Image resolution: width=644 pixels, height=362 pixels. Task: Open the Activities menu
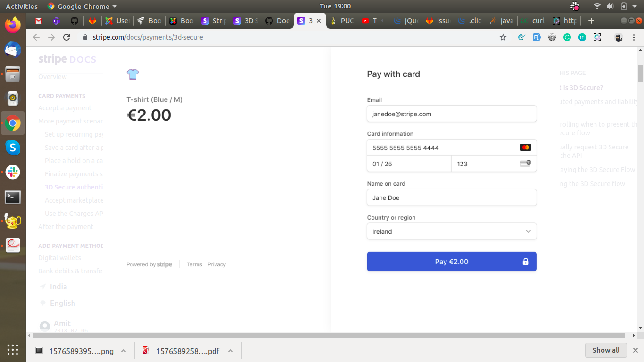tap(22, 6)
